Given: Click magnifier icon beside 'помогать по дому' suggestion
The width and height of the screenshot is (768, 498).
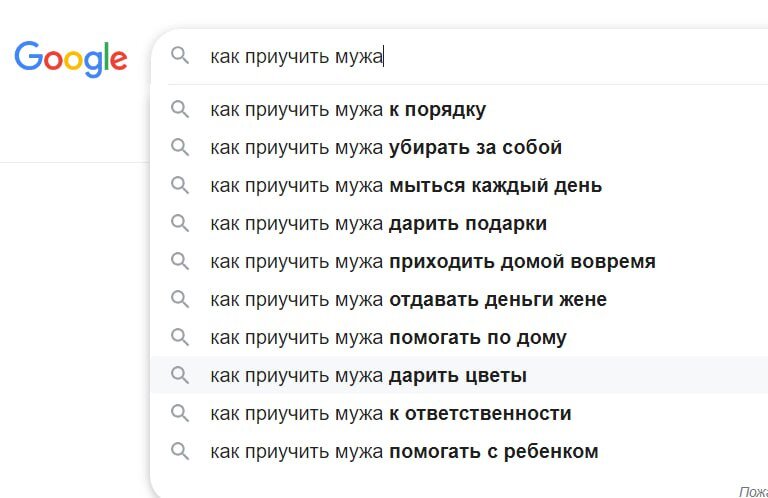Looking at the screenshot, I should click(x=180, y=337).
